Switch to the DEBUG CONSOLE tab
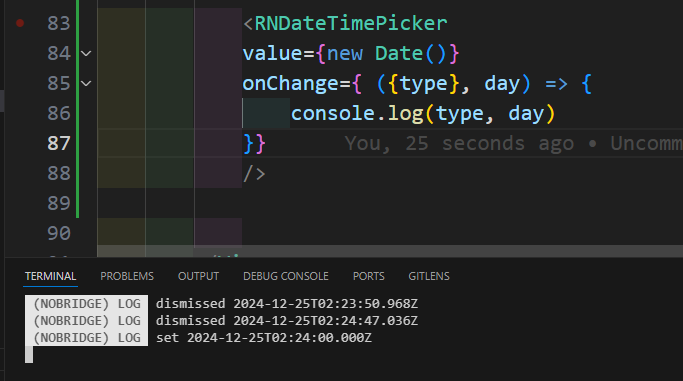683x381 pixels. 286,276
